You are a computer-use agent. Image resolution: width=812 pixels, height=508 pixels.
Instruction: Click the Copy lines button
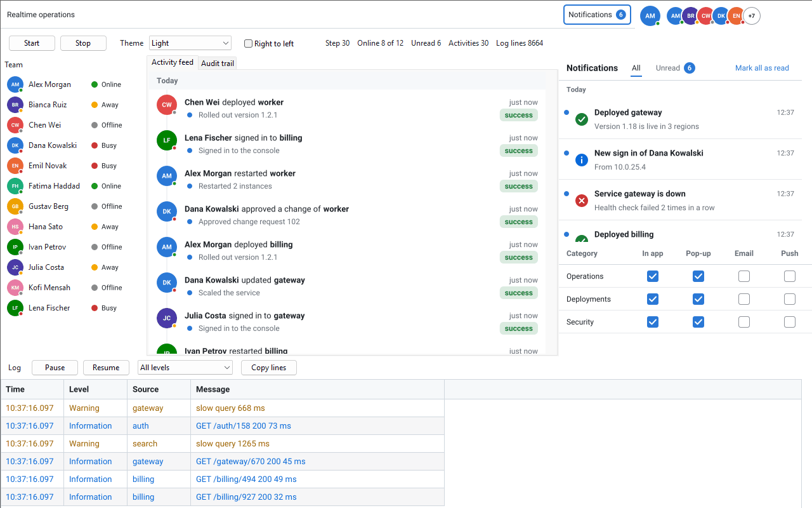pos(269,368)
